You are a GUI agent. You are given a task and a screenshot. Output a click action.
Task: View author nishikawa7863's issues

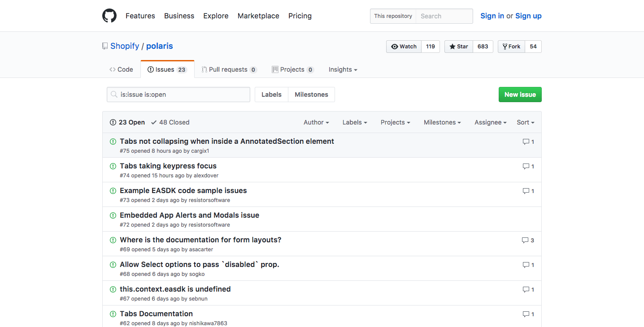tap(208, 323)
